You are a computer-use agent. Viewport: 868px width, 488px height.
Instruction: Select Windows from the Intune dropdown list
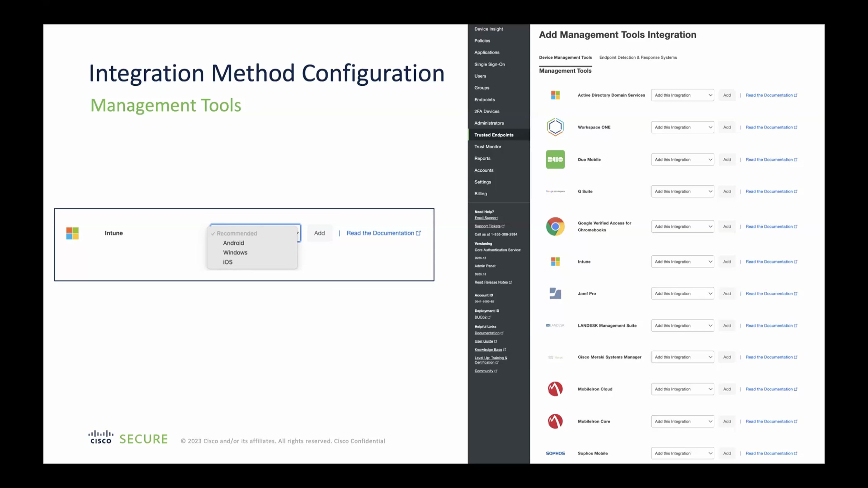(x=235, y=252)
